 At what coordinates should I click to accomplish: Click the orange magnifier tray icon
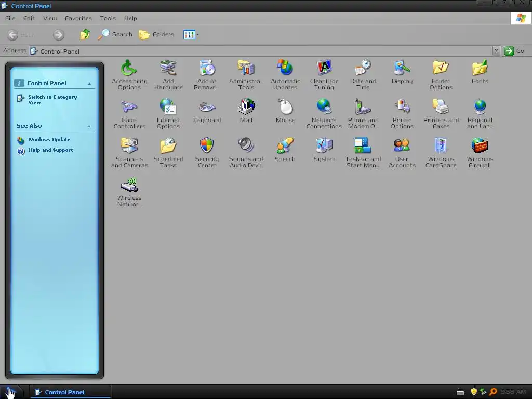pos(493,392)
